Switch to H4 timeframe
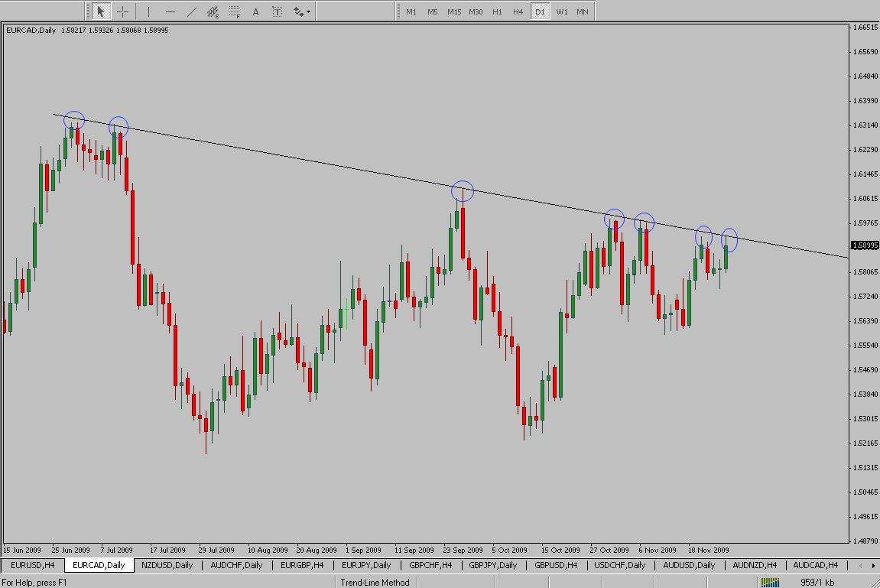 point(518,11)
